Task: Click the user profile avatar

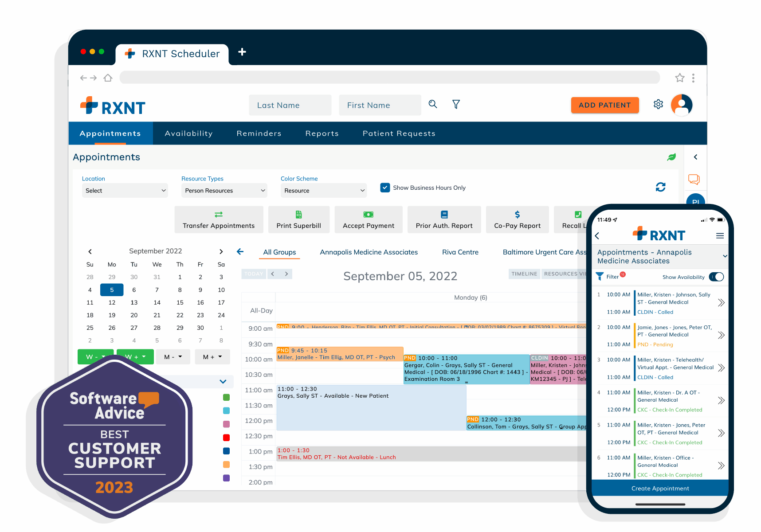Action: tap(682, 105)
